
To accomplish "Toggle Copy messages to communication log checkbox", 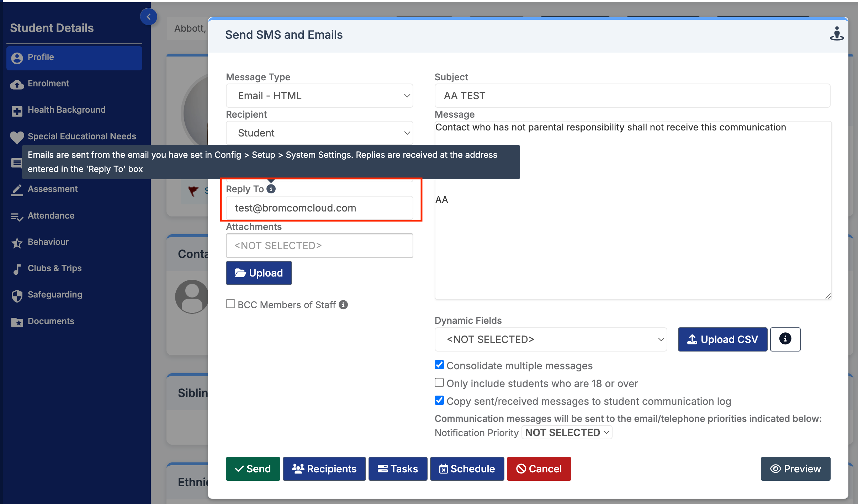I will click(x=439, y=400).
